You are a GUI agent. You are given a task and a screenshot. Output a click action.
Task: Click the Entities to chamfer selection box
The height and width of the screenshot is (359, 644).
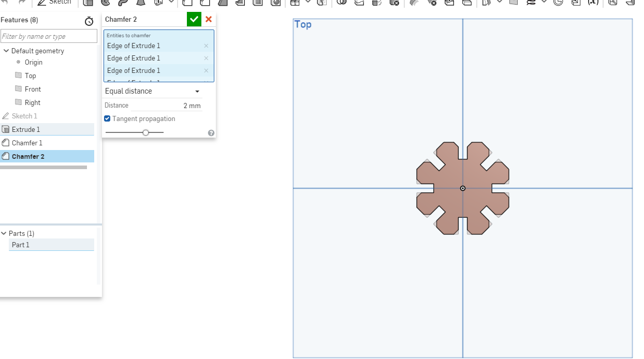pyautogui.click(x=159, y=56)
